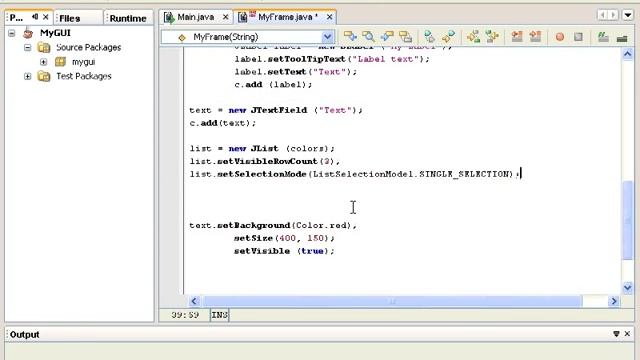
Task: Toggle the INS insert mode indicator
Action: tap(220, 315)
